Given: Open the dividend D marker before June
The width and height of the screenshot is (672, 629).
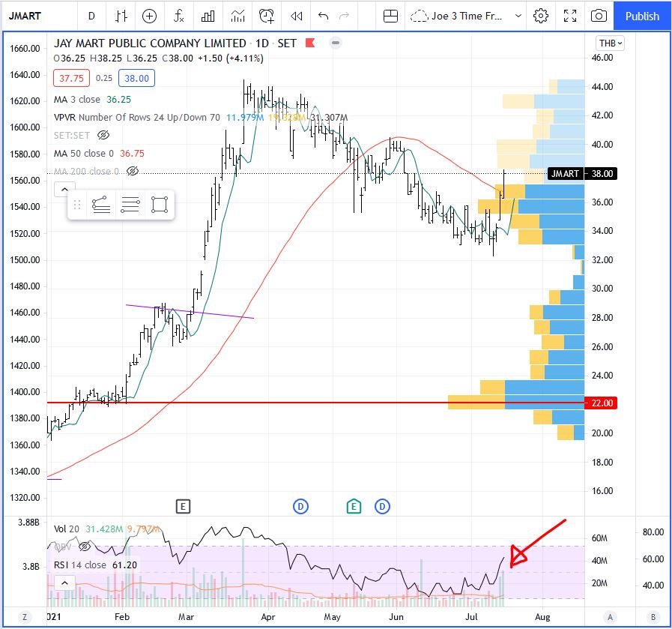Looking at the screenshot, I should (382, 506).
